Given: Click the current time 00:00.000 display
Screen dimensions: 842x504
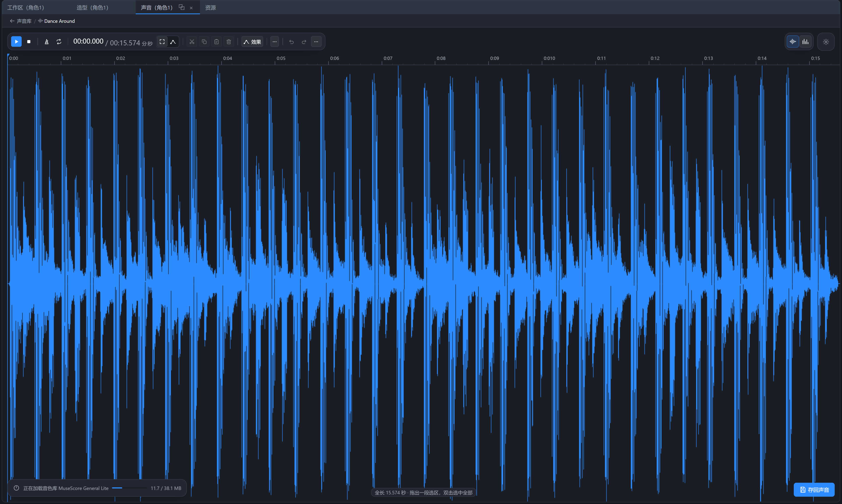Looking at the screenshot, I should 88,41.
